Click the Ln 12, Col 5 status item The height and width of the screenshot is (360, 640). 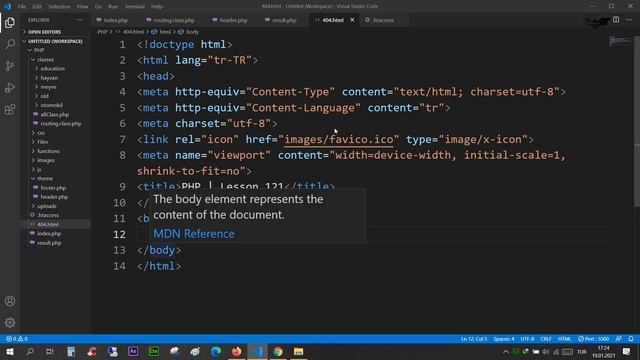[x=474, y=339]
